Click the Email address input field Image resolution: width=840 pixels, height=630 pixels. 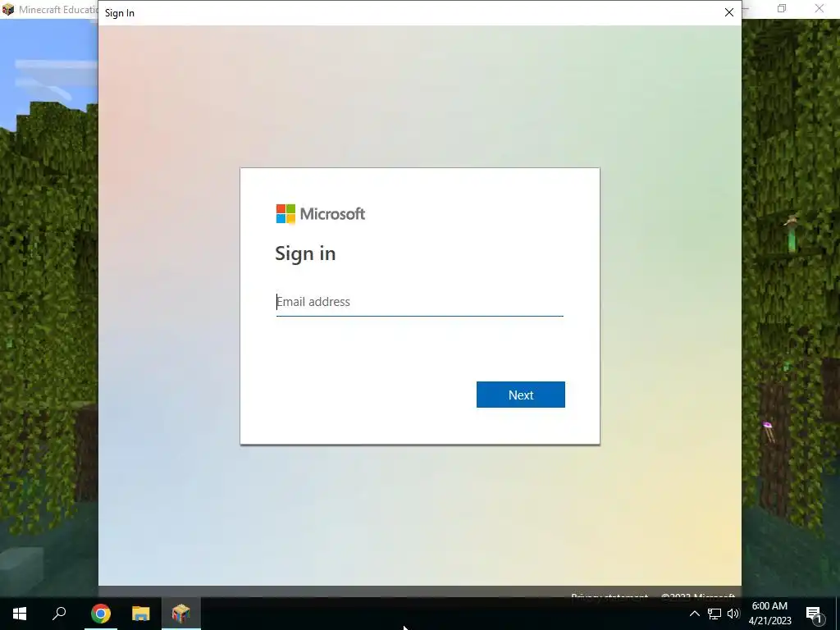tap(419, 302)
